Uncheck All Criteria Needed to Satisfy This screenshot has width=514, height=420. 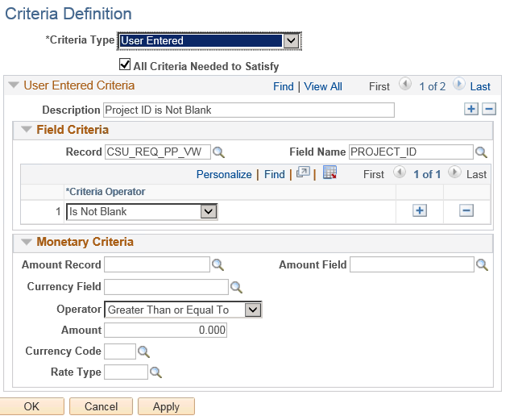point(125,64)
